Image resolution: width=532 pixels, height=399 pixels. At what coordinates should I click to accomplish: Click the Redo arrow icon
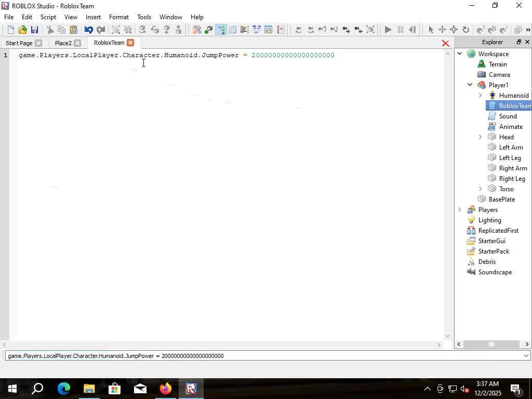point(100,30)
